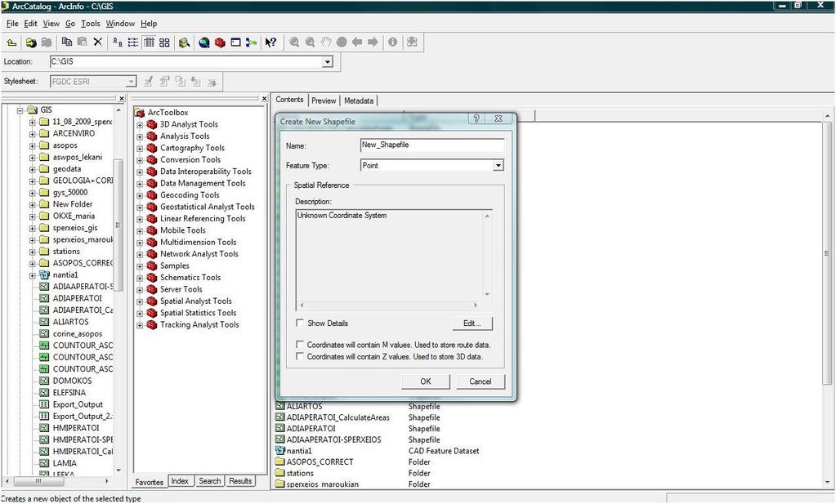The image size is (836, 504).
Task: Expand the Conversion Tools toolbox
Action: [x=140, y=160]
